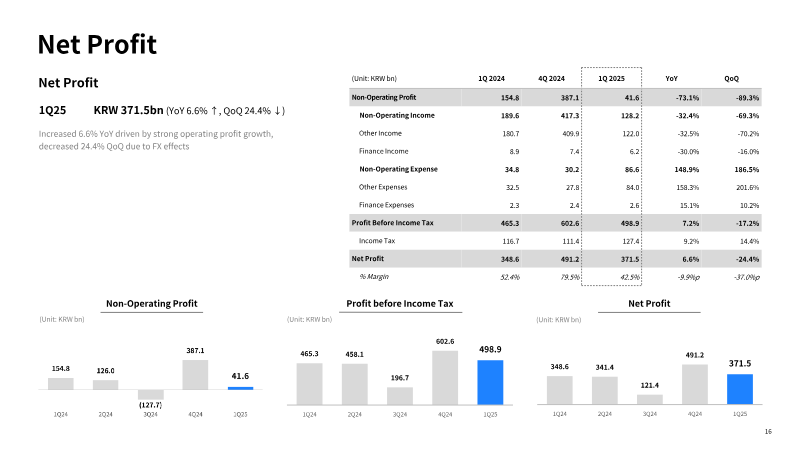Viewport: 800px width, 450px height.
Task: Click the YoY column header
Action: [x=671, y=79]
